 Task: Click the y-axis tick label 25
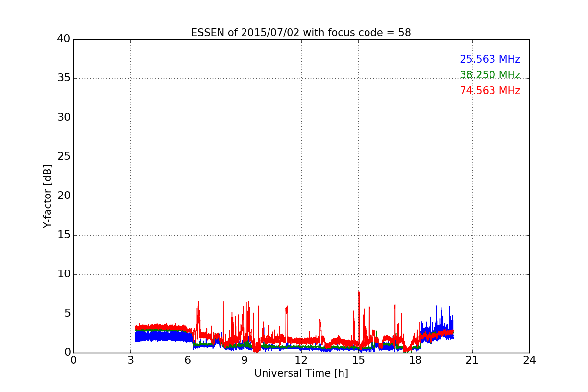click(64, 157)
